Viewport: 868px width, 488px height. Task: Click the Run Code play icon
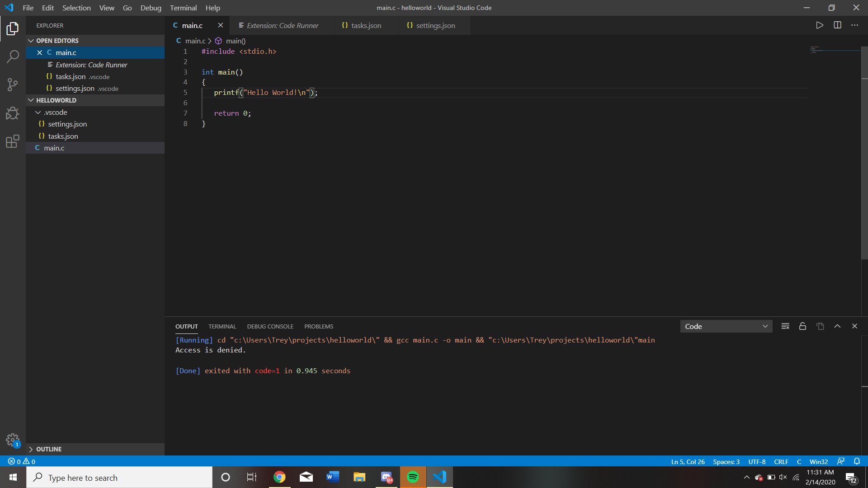(820, 25)
